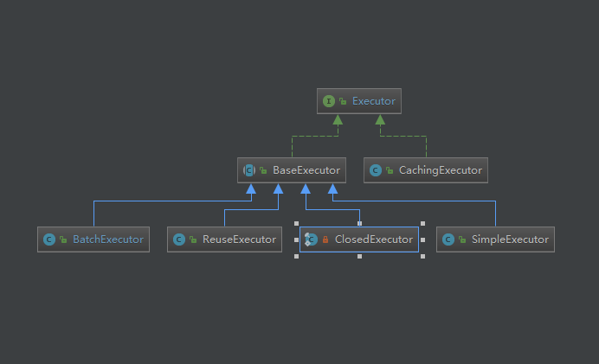Click the ClosedExecutor selected node label
This screenshot has height=364, width=599.
click(374, 240)
